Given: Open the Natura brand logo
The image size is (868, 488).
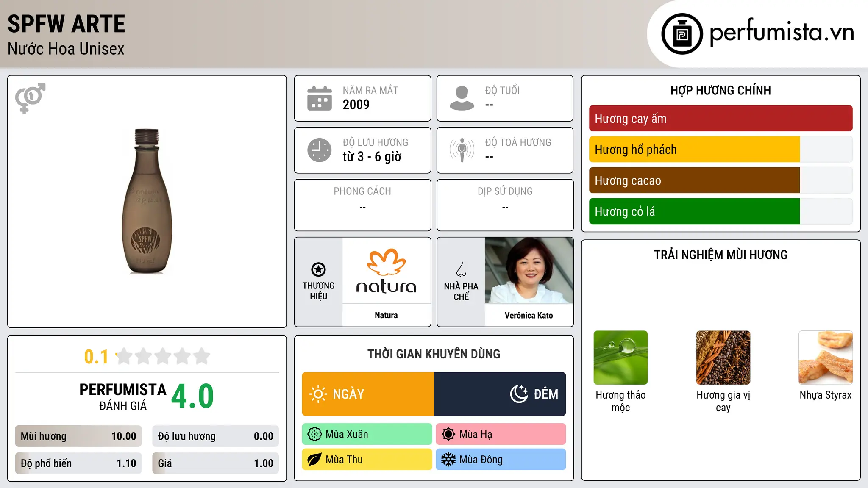Looking at the screenshot, I should coord(386,271).
